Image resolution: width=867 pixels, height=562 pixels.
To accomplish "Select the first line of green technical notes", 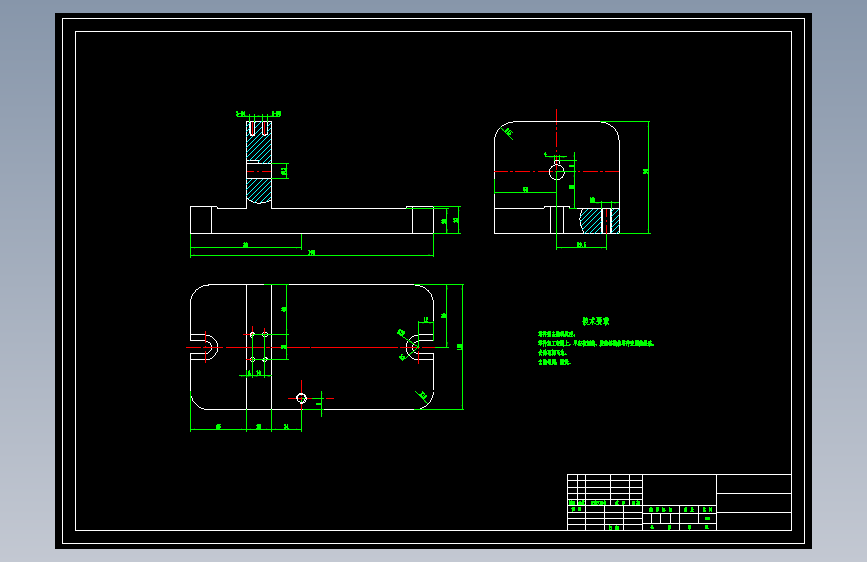I will click(557, 335).
